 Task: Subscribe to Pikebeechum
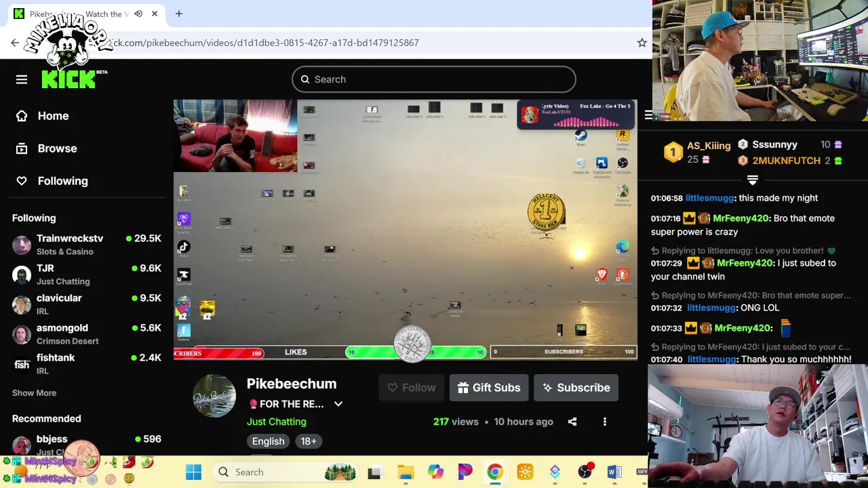576,388
